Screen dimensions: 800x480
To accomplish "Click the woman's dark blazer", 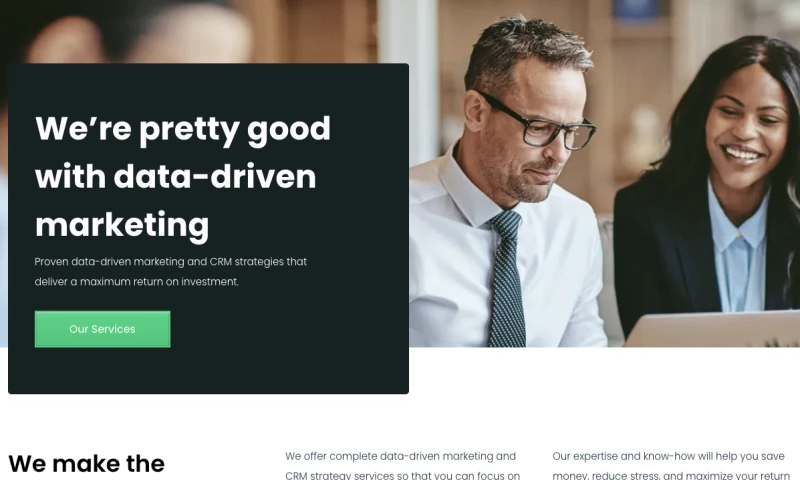I will point(663,255).
